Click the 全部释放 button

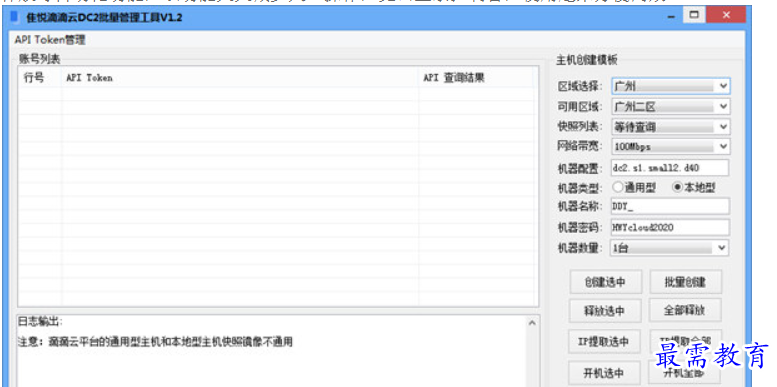685,310
